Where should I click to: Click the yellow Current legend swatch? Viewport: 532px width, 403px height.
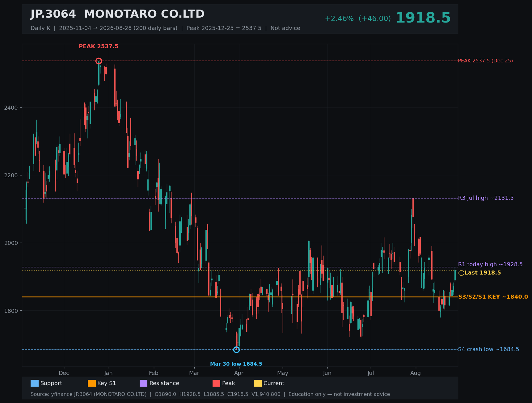(258, 383)
